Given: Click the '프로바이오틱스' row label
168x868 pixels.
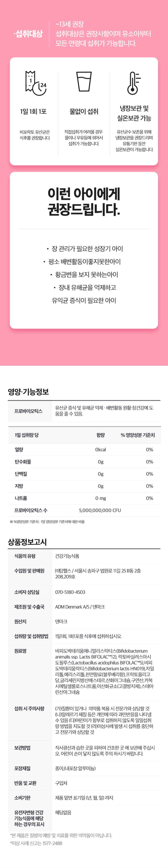Looking at the screenshot, I should (28, 411).
